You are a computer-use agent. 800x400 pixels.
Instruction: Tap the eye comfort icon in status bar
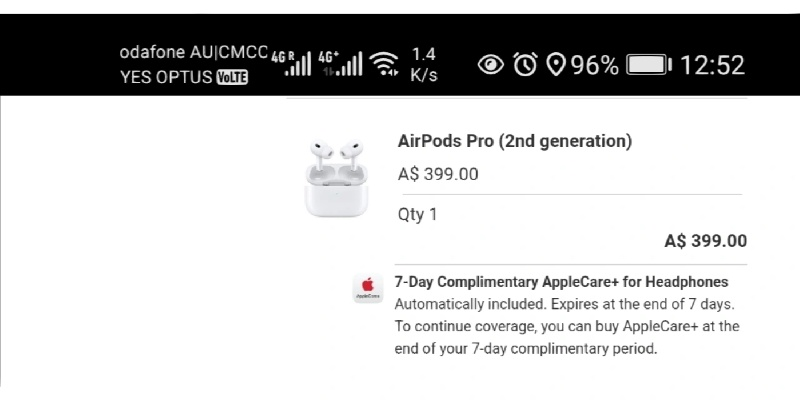[x=490, y=65]
